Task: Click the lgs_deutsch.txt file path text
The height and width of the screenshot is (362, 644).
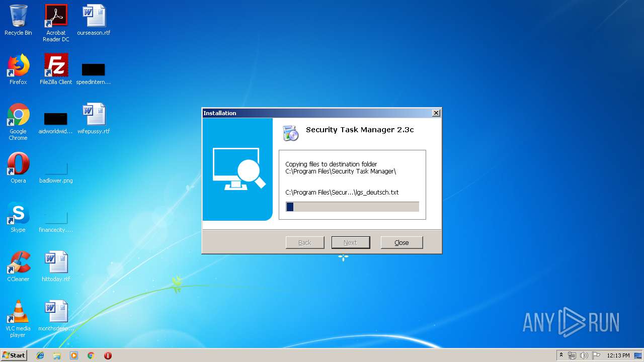Action: (x=342, y=192)
